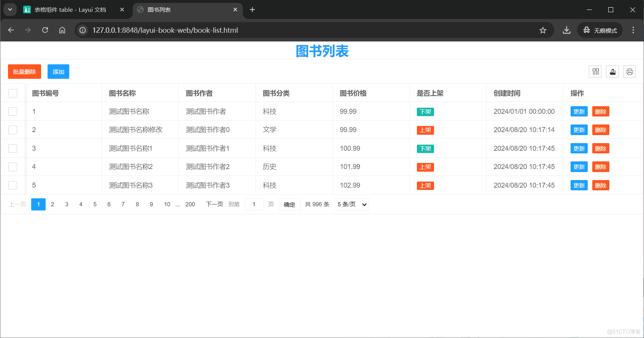
Task: Click 更新 for book 2
Action: pos(579,130)
